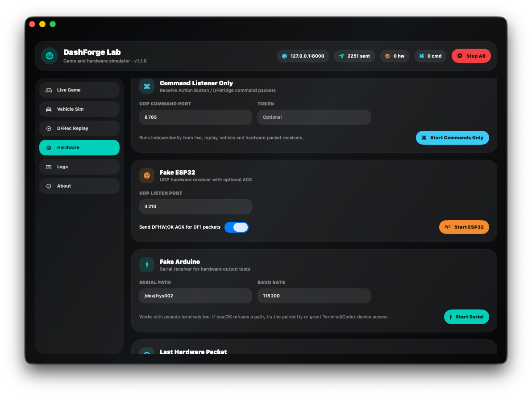Open the Live Game tab
The image size is (532, 397).
(79, 90)
